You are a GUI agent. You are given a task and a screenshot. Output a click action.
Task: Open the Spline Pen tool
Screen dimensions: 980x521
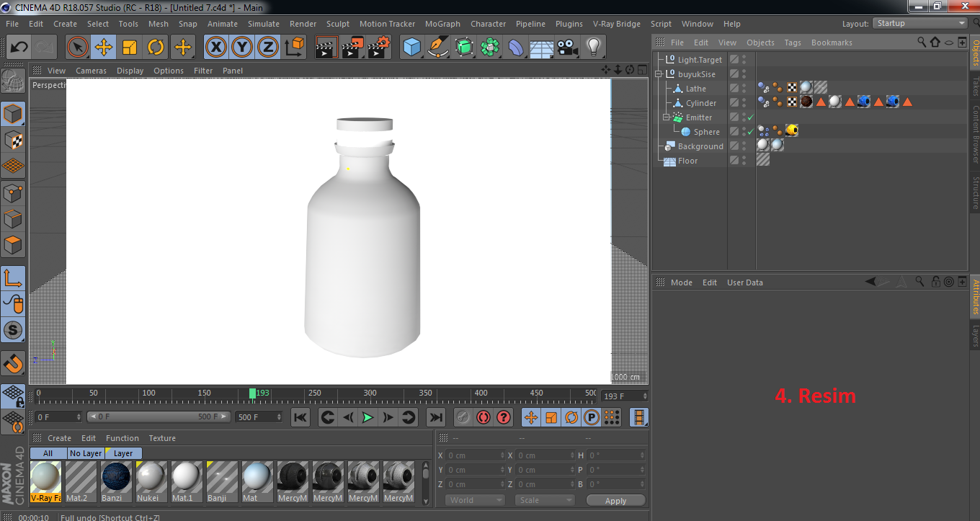tap(438, 48)
